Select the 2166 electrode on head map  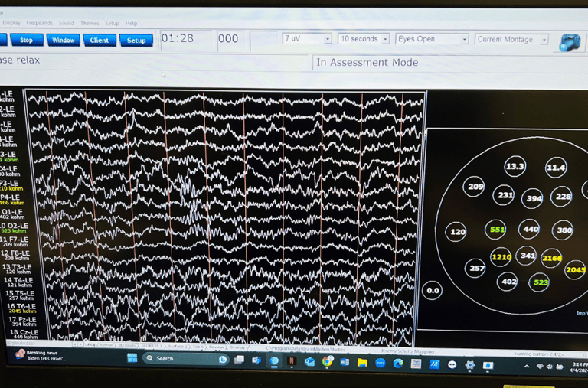click(551, 258)
